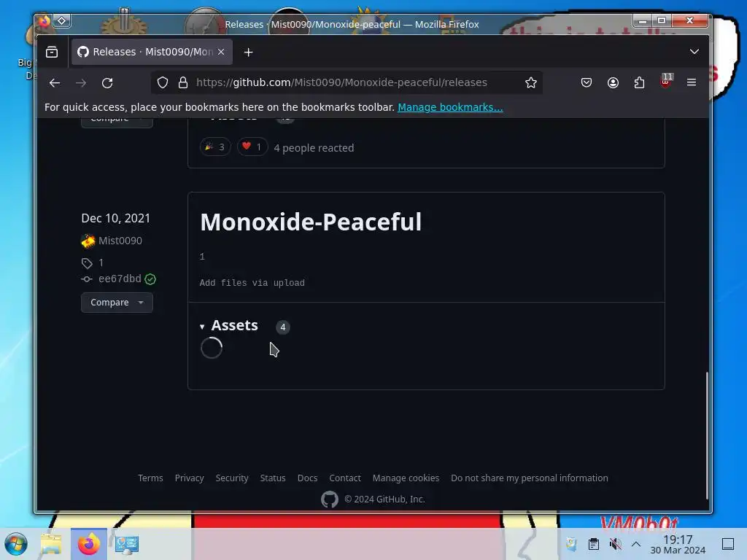Click the pin window diamond icon in title bar
Viewport: 747px width, 560px height.
tap(62, 20)
